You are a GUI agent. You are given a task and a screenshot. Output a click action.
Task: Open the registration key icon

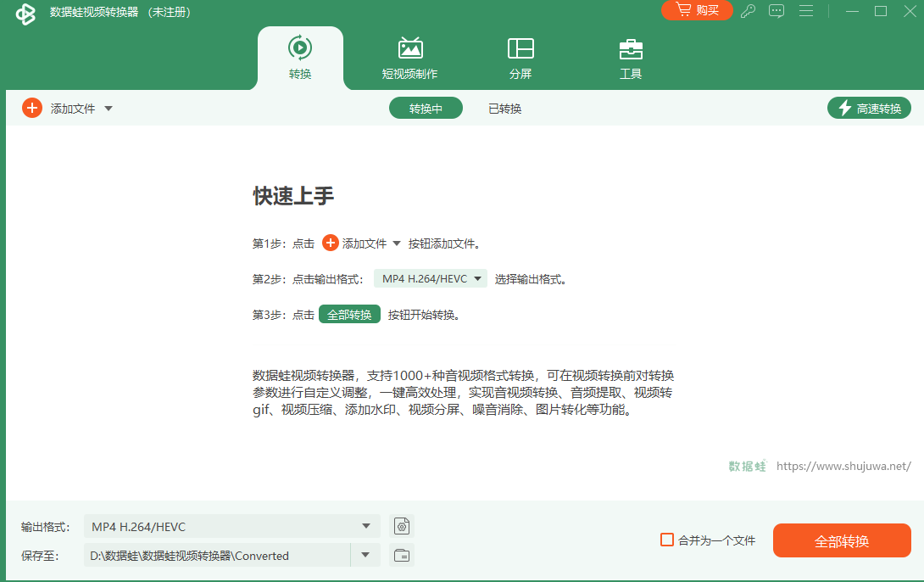pyautogui.click(x=748, y=11)
